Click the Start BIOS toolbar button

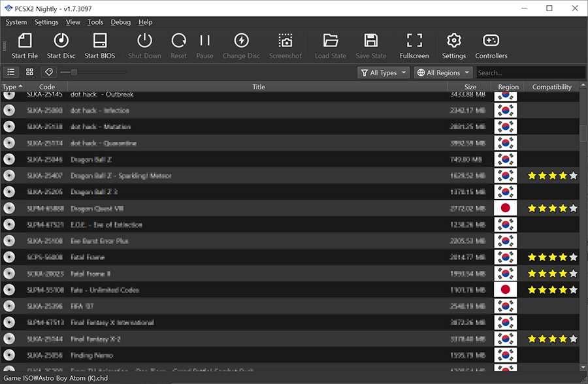pyautogui.click(x=100, y=46)
